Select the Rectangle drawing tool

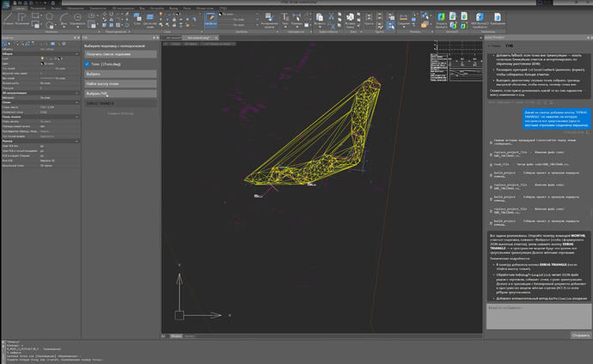[35, 15]
